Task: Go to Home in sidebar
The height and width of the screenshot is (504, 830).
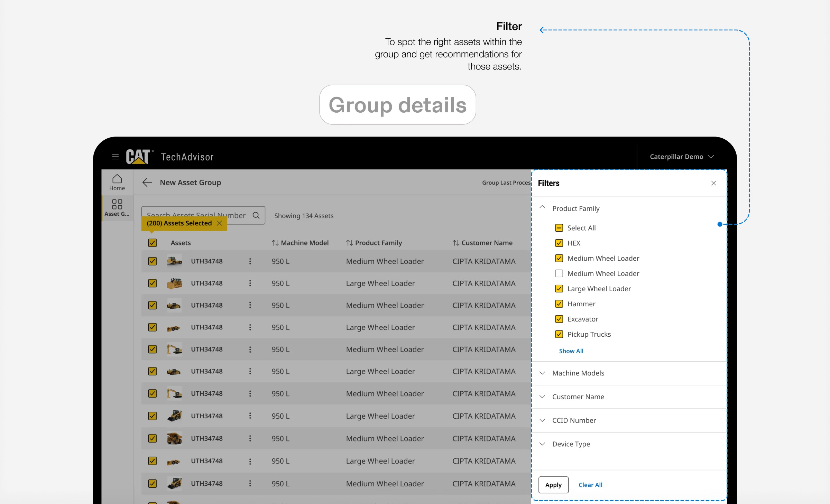Action: click(x=117, y=182)
